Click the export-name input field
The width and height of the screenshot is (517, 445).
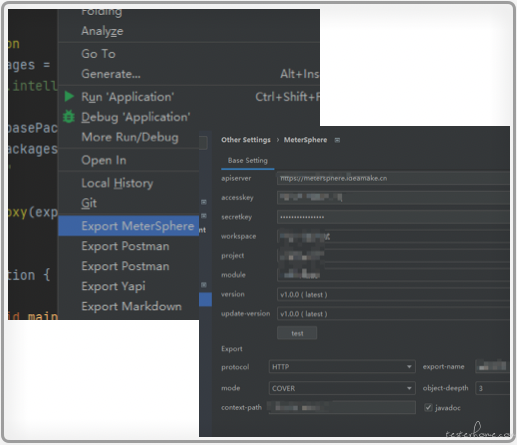click(493, 367)
